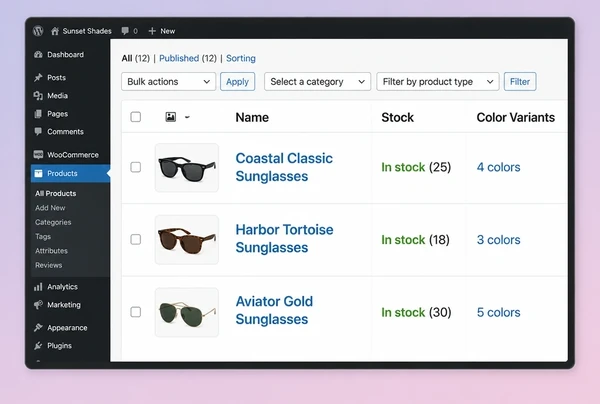
Task: Open Tags under Products
Action: click(43, 236)
